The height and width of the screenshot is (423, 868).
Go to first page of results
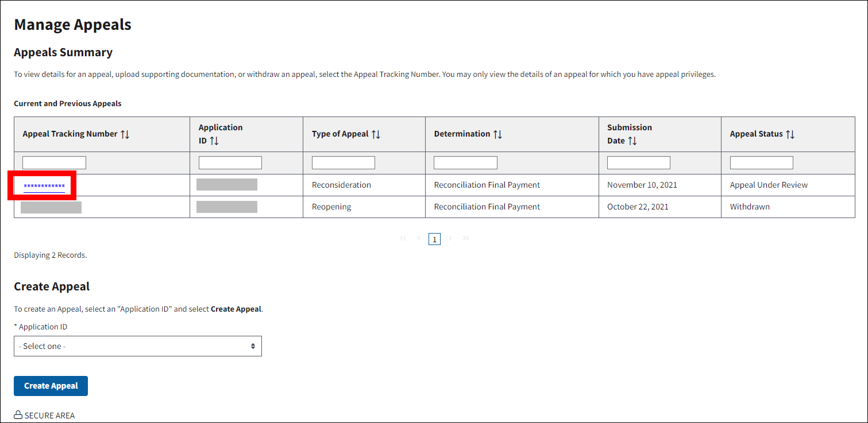click(403, 238)
